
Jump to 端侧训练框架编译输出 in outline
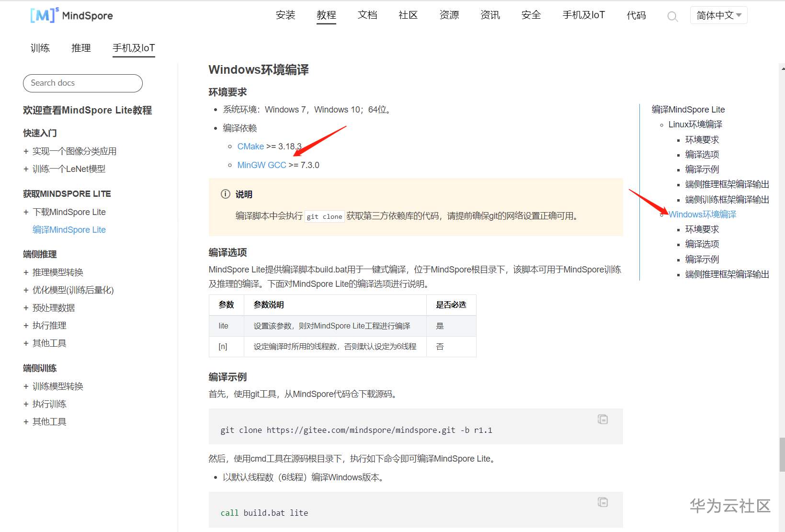727,200
